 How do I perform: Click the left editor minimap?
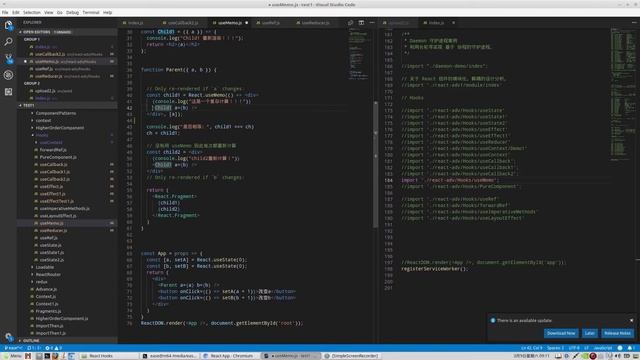tap(358, 53)
